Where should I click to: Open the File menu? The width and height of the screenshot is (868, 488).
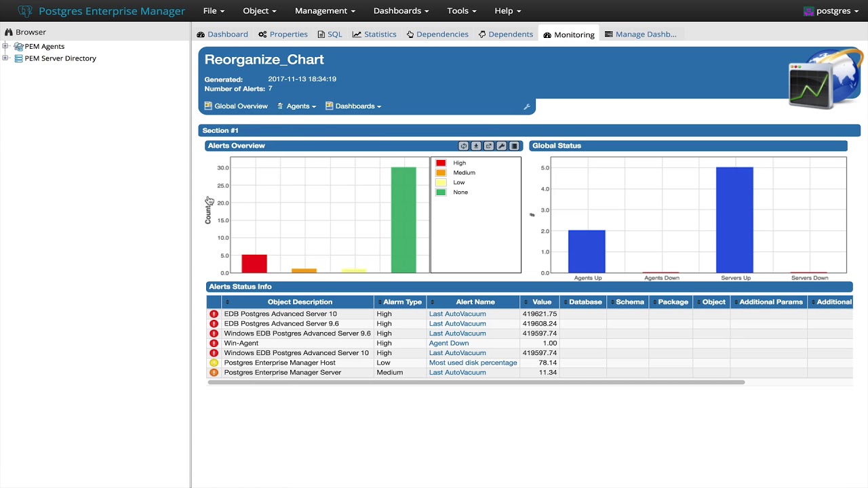[214, 11]
